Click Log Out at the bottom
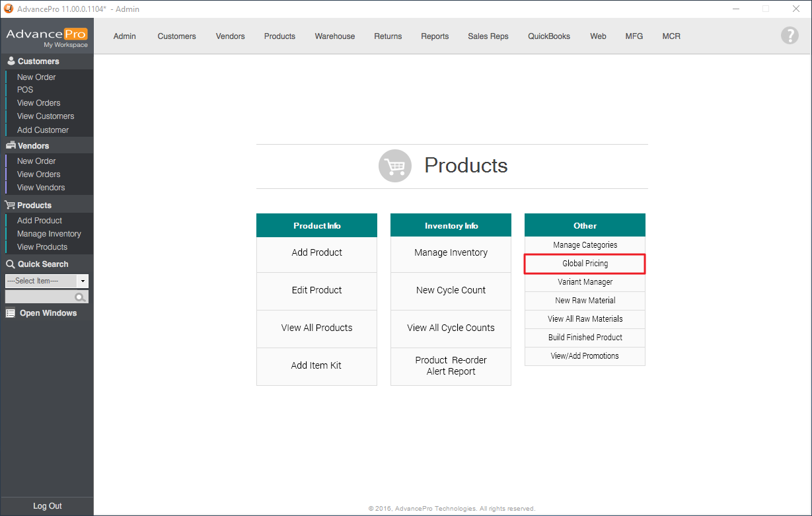 (x=47, y=506)
